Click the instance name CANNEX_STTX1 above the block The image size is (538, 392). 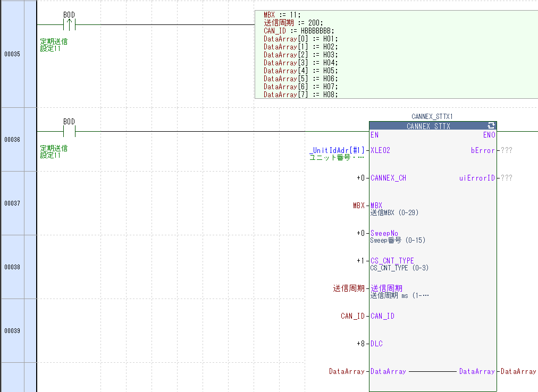[x=432, y=116]
